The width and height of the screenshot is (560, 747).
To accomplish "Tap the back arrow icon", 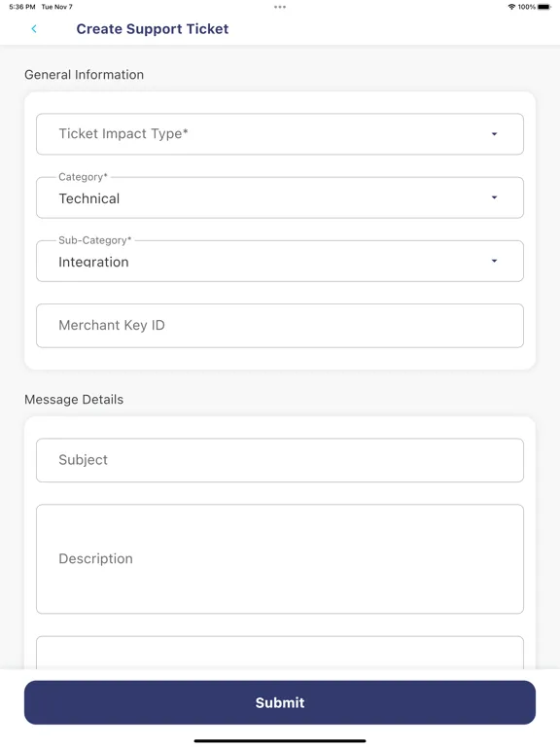I will tap(34, 29).
